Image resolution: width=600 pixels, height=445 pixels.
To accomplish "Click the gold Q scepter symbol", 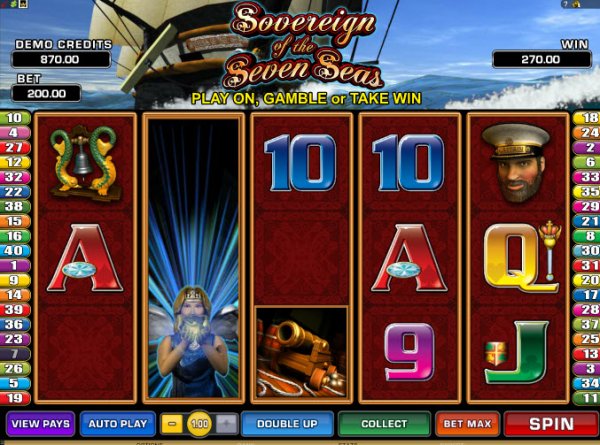I will click(x=521, y=257).
